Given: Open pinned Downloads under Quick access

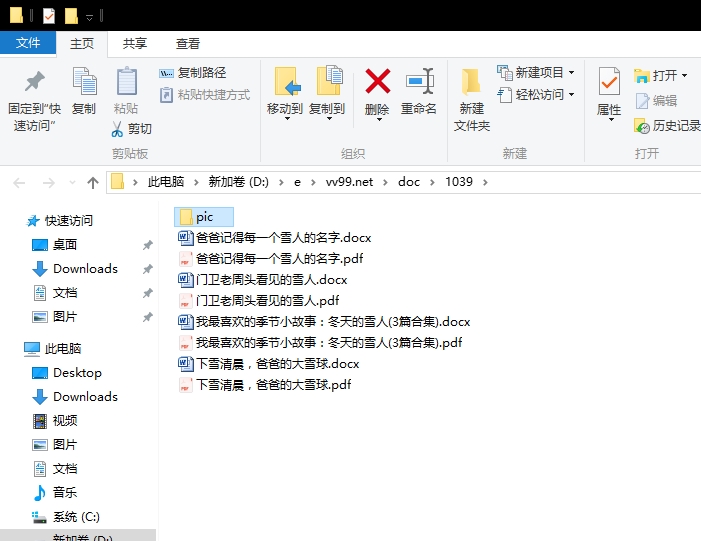Looking at the screenshot, I should click(75, 269).
